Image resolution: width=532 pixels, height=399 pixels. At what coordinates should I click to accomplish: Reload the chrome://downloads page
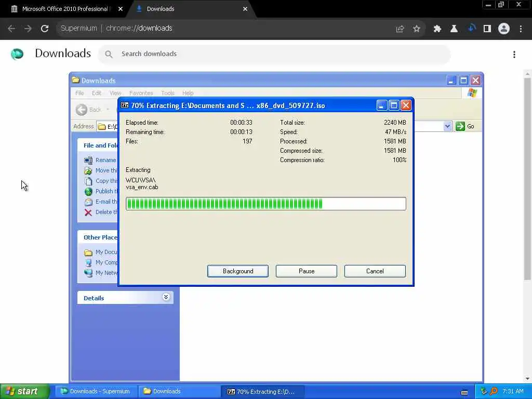point(45,29)
